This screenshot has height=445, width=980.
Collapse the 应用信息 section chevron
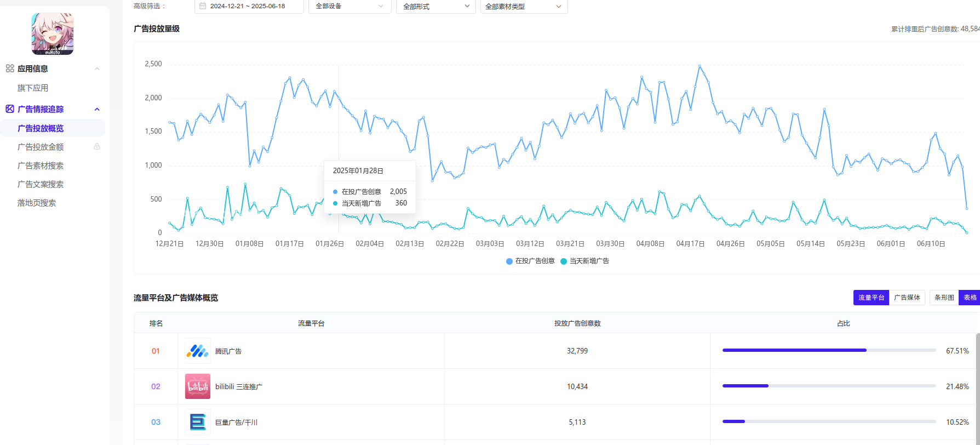(97, 69)
